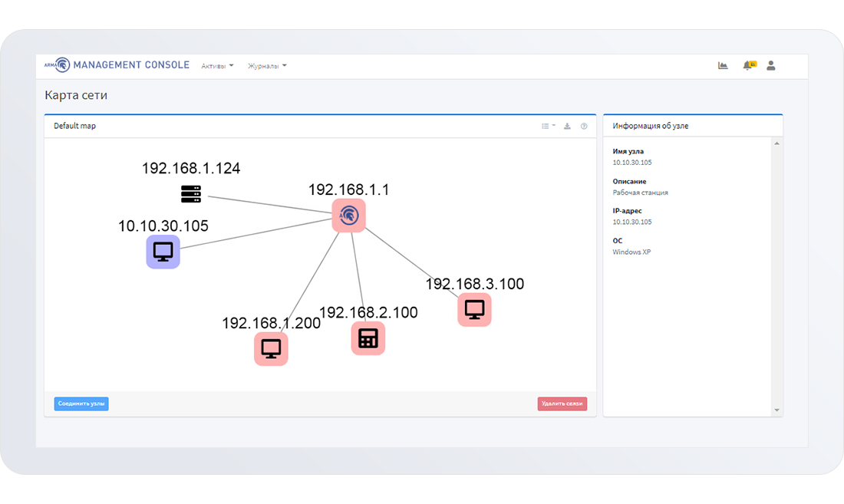
Task: Click the Windows XP value
Action: tap(631, 252)
